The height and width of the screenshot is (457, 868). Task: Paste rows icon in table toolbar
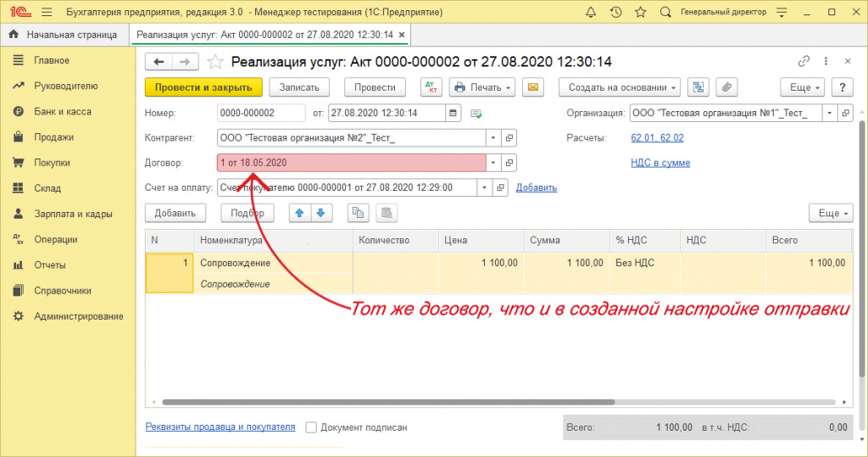[x=387, y=214]
